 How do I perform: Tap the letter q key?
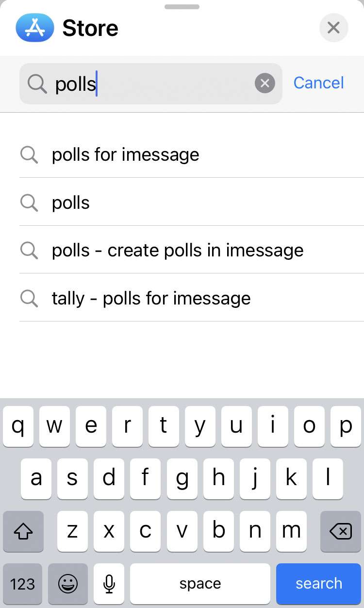pos(18,426)
